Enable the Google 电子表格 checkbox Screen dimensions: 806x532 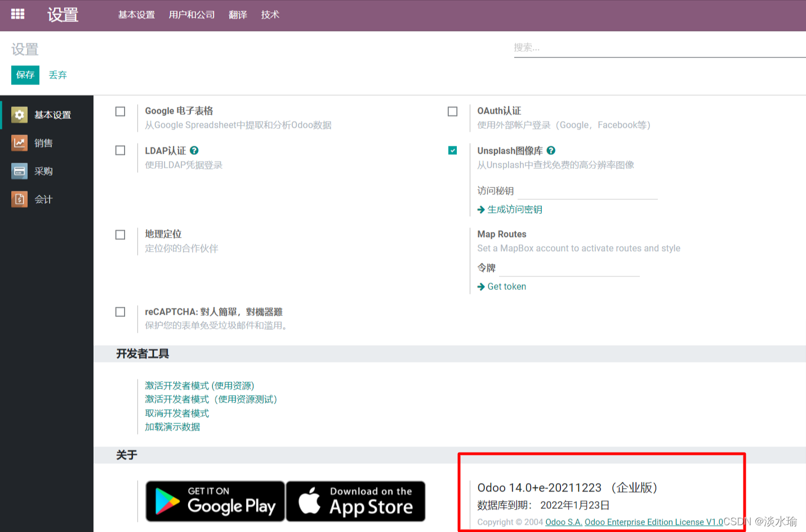121,111
